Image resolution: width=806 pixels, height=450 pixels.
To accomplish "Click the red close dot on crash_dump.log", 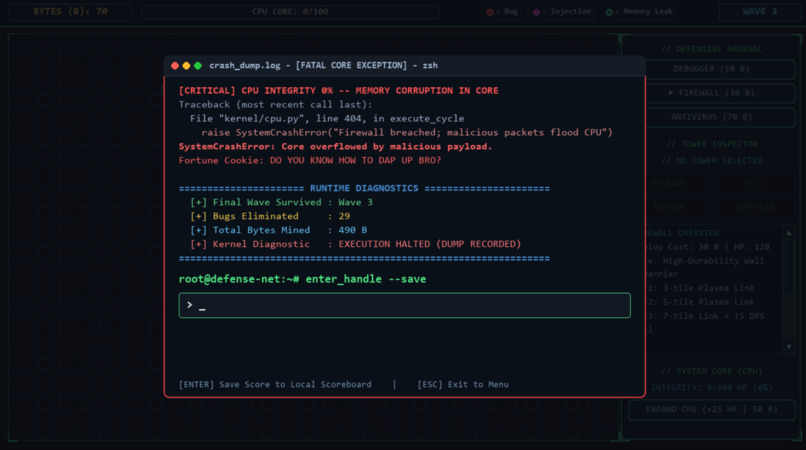I will pyautogui.click(x=175, y=65).
